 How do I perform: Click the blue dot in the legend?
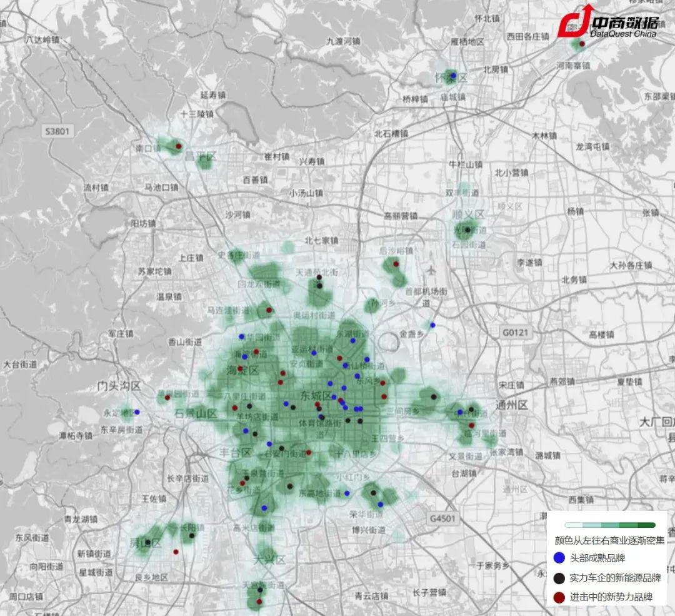559,557
